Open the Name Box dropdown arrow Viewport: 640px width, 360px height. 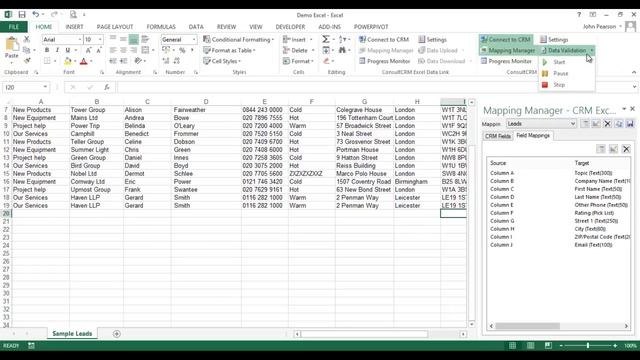(45, 87)
